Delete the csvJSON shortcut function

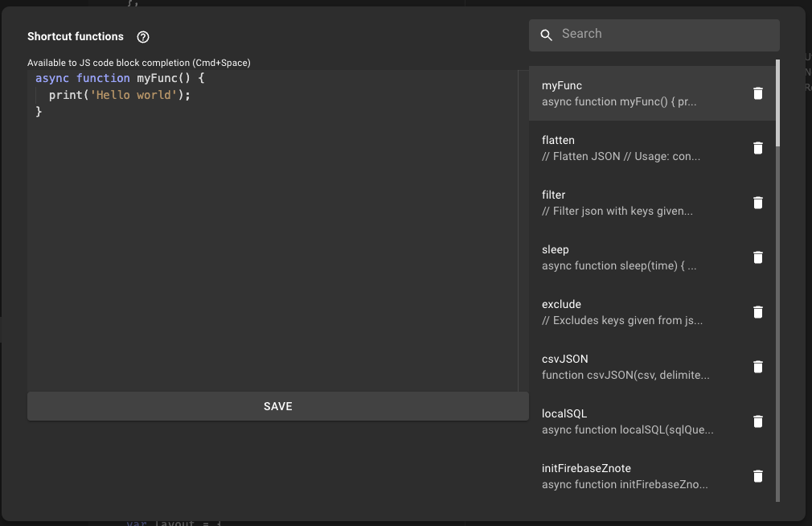point(757,367)
